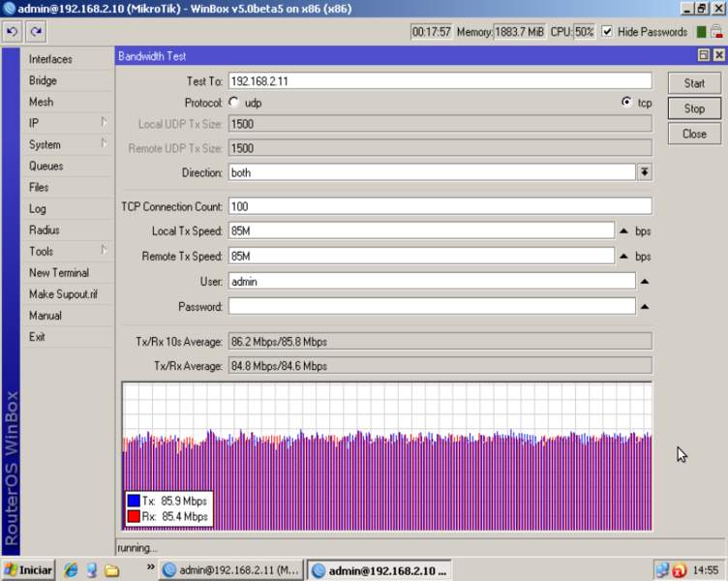Image resolution: width=728 pixels, height=581 pixels.
Task: Click the antivirus icon in system tray
Action: point(680,570)
